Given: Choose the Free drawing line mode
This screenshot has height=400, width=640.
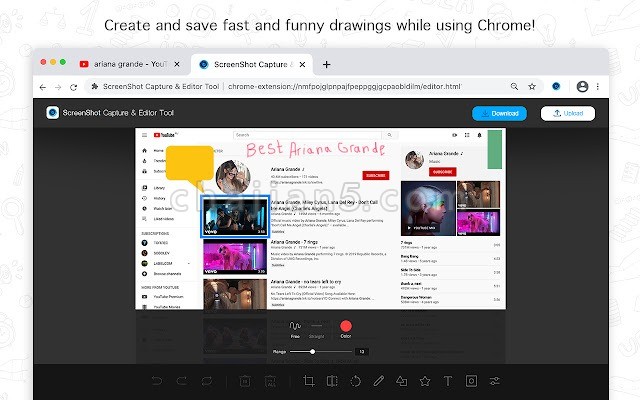Looking at the screenshot, I should point(295,327).
